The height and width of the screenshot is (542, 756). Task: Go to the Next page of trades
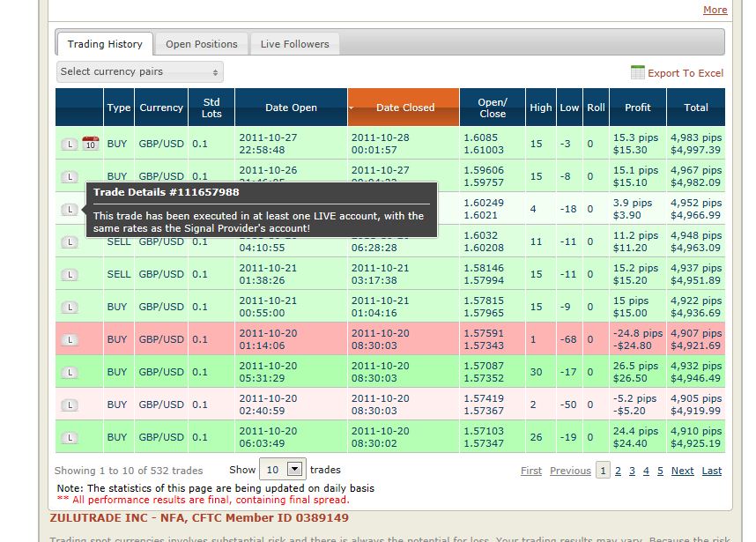(x=682, y=471)
